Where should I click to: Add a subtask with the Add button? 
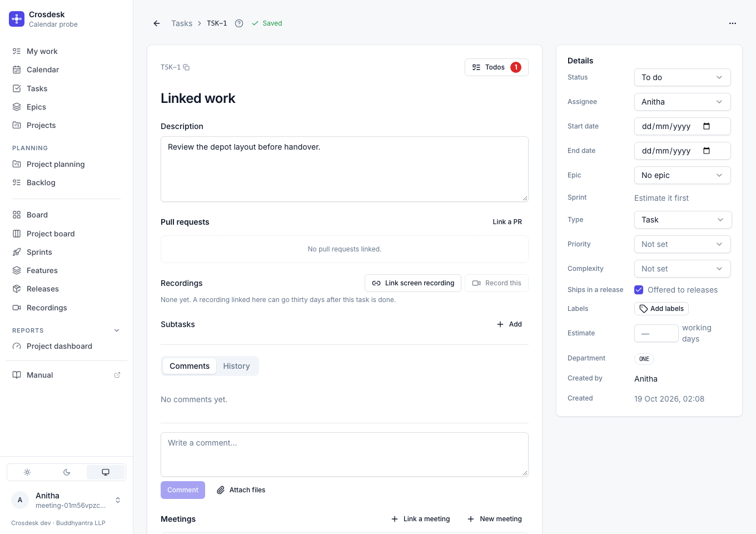[x=509, y=324]
